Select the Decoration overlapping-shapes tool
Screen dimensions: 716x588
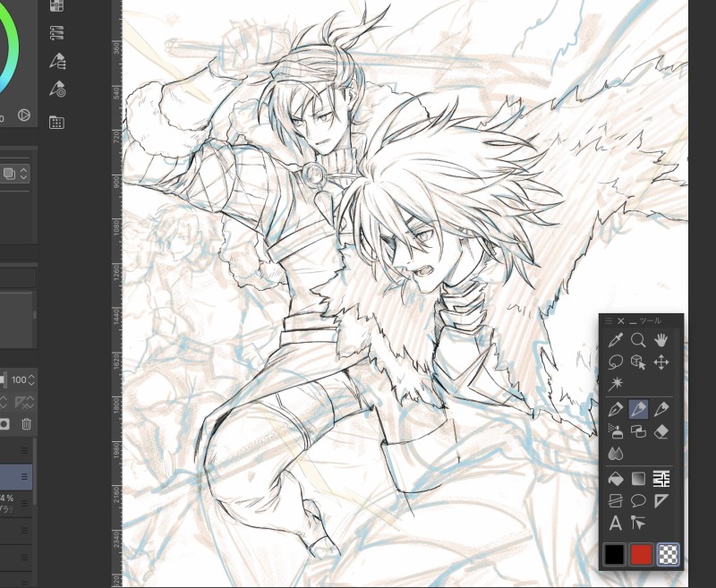pyautogui.click(x=638, y=431)
